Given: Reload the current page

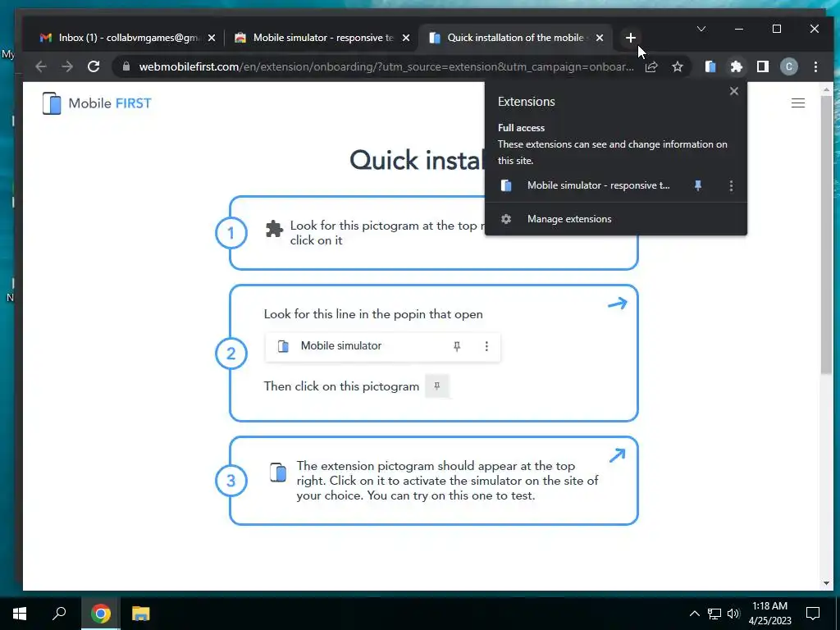Looking at the screenshot, I should pyautogui.click(x=94, y=66).
